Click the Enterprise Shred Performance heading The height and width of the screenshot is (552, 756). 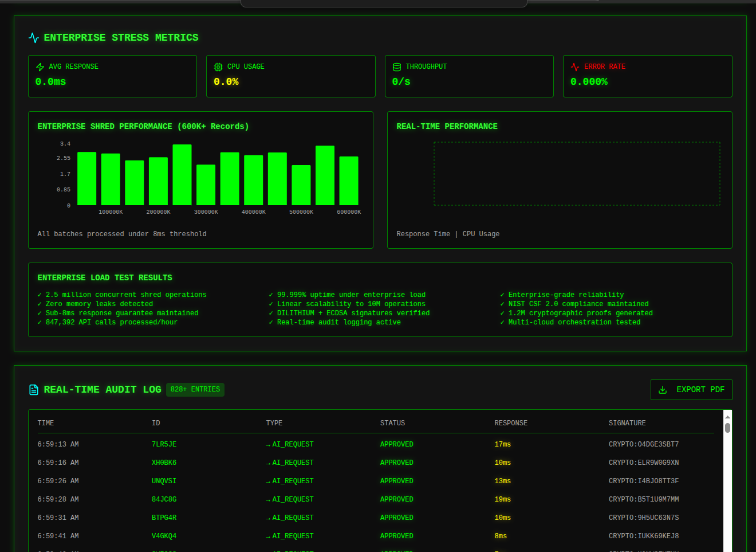click(143, 126)
